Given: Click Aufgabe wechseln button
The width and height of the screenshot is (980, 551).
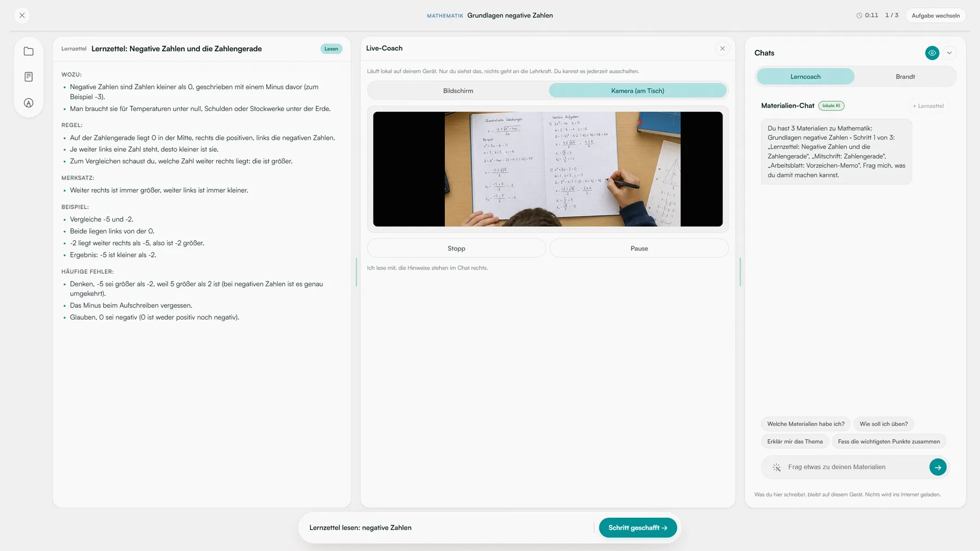Looking at the screenshot, I should pos(935,15).
